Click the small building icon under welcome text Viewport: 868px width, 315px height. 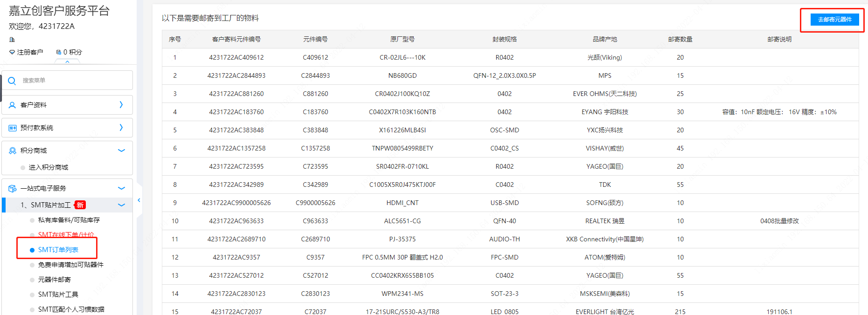click(x=12, y=40)
